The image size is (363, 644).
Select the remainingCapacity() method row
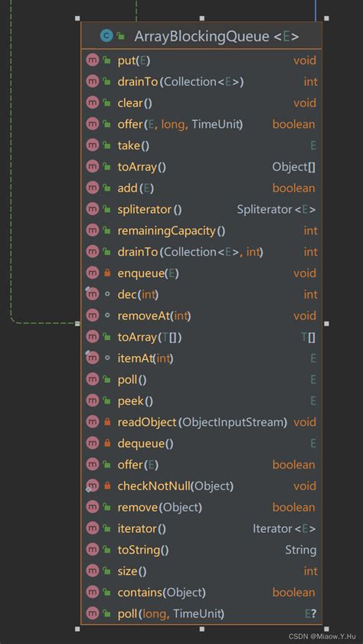click(201, 230)
